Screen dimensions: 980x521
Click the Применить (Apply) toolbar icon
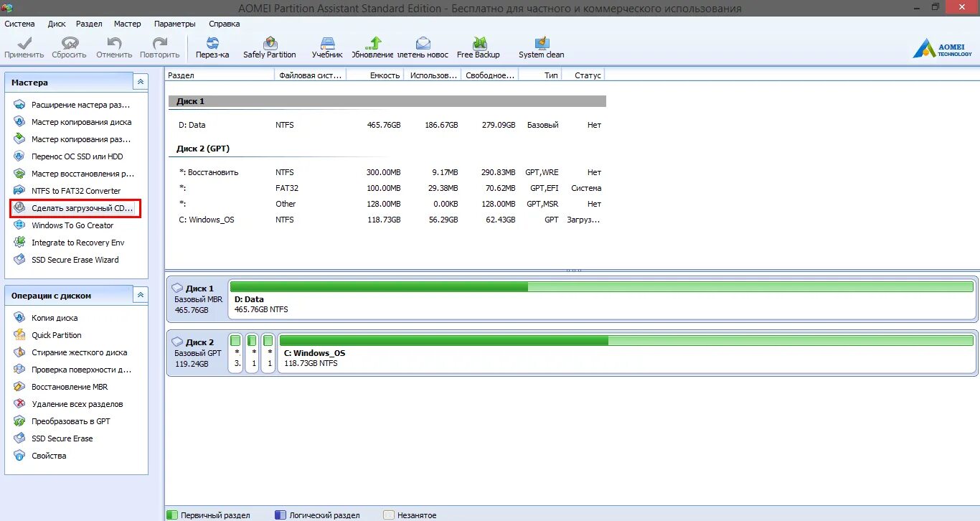pyautogui.click(x=24, y=47)
